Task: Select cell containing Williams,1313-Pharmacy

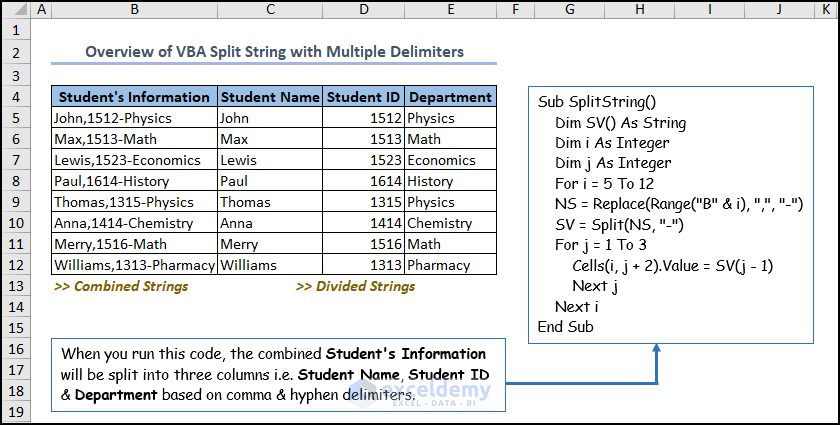Action: pos(134,265)
